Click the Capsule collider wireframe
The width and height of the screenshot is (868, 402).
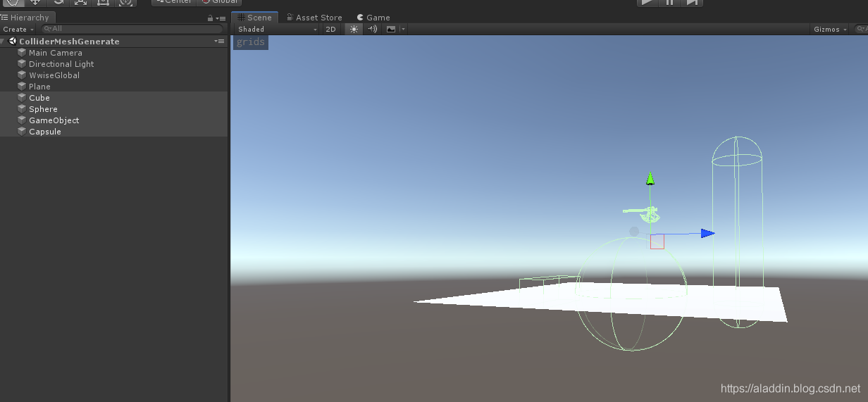(737, 232)
